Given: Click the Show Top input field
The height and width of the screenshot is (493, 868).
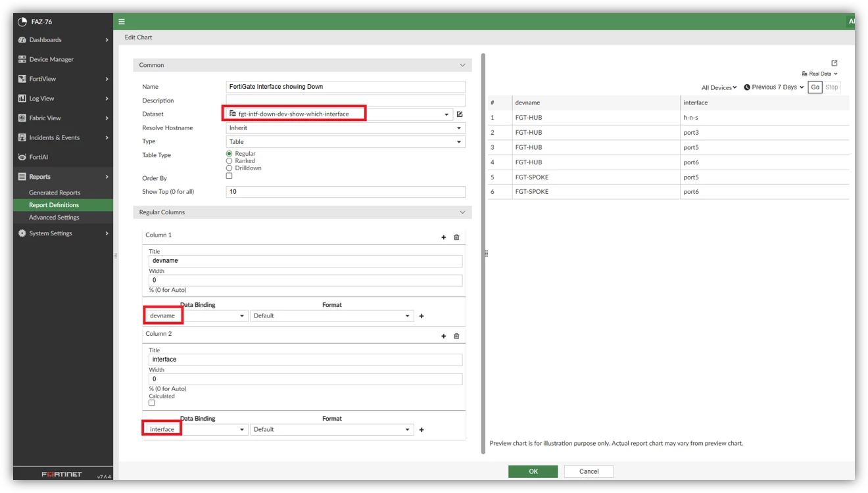Looking at the screenshot, I should (x=345, y=192).
